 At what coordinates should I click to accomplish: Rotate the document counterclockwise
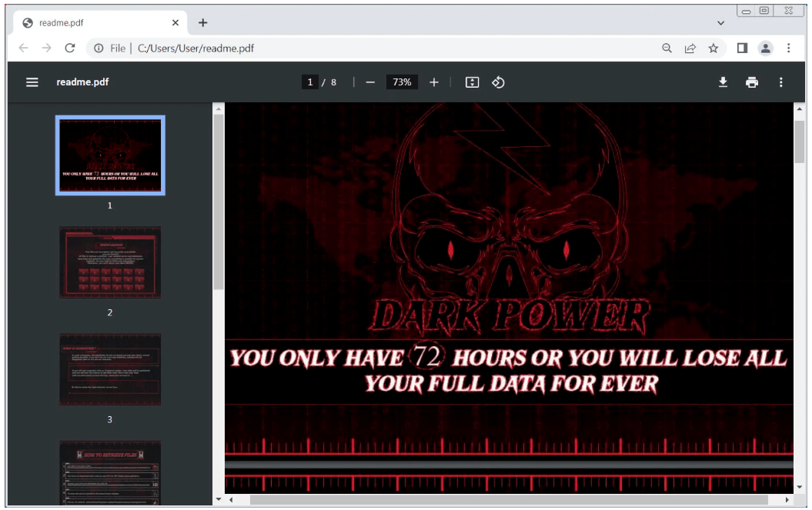tap(498, 82)
